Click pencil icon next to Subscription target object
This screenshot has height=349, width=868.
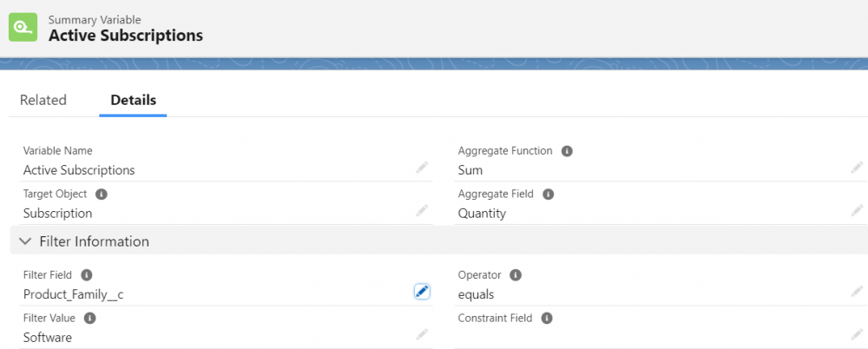pyautogui.click(x=422, y=211)
